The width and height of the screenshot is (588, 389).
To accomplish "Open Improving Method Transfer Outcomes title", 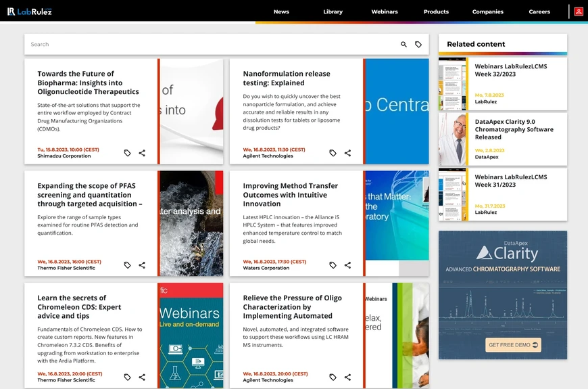I will (x=290, y=195).
